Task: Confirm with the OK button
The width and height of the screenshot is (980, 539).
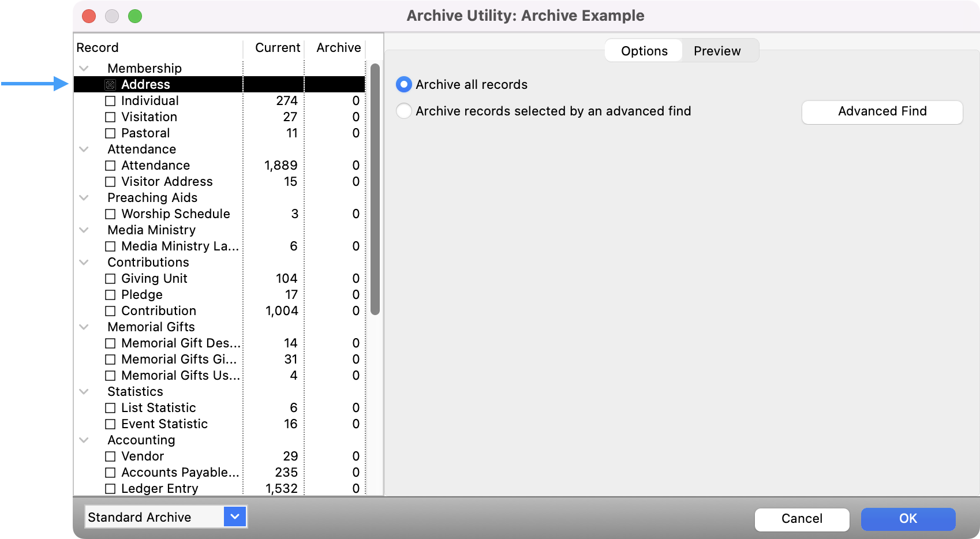Action: (908, 519)
